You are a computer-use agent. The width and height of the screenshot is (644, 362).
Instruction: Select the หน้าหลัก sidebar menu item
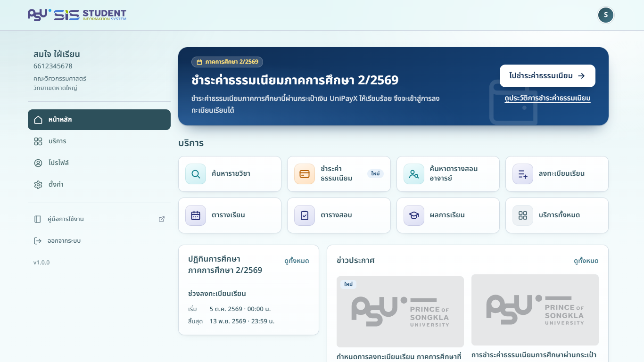click(x=99, y=120)
